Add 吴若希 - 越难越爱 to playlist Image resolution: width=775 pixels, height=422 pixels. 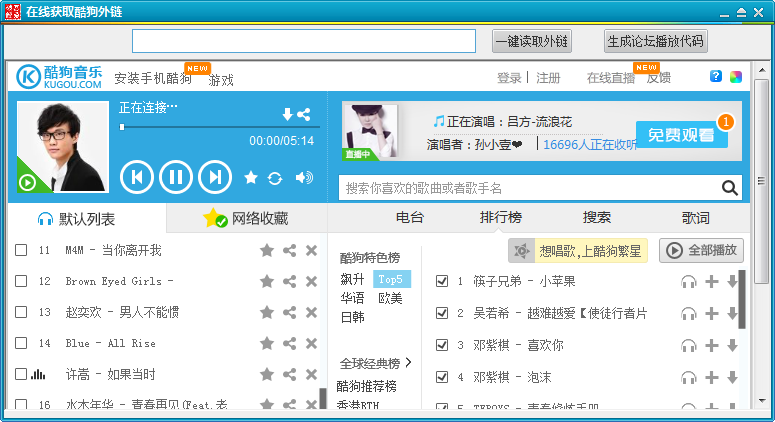click(712, 313)
